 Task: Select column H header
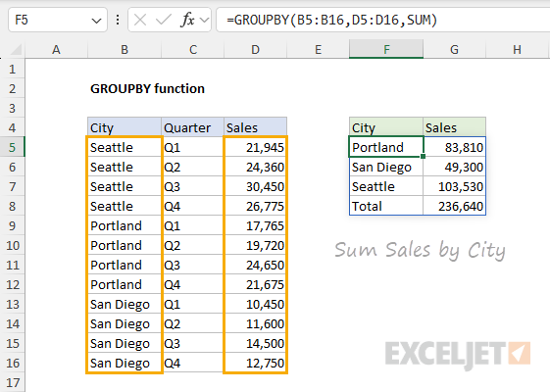pyautogui.click(x=517, y=49)
